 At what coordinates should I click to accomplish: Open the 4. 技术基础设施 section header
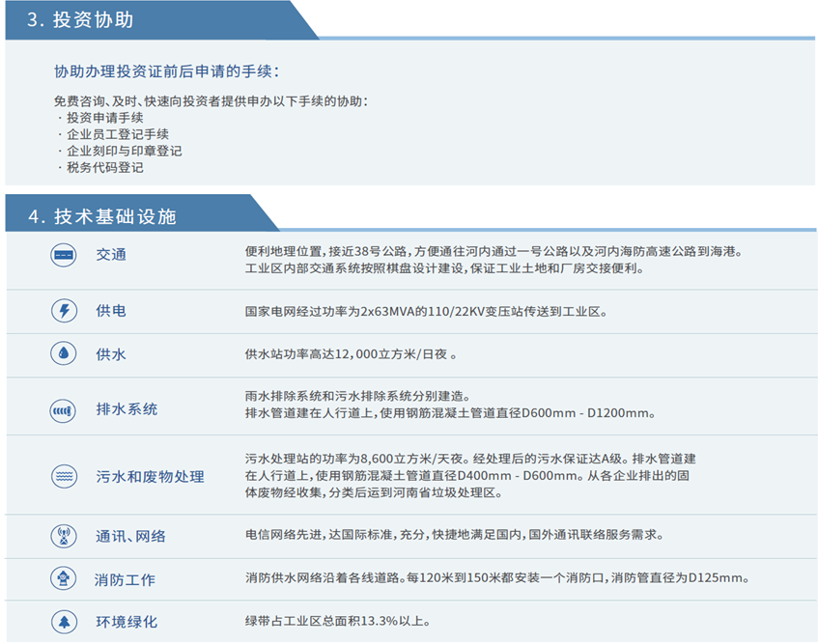pos(101,216)
